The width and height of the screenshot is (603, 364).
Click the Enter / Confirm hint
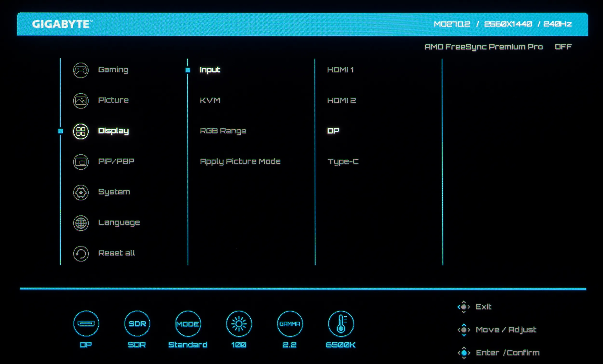507,353
